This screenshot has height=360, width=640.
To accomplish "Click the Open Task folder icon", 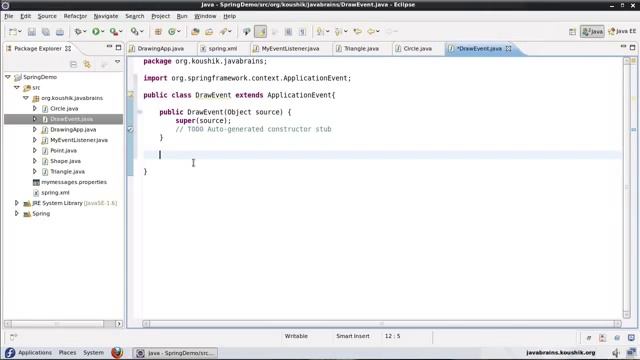I will tap(209, 31).
